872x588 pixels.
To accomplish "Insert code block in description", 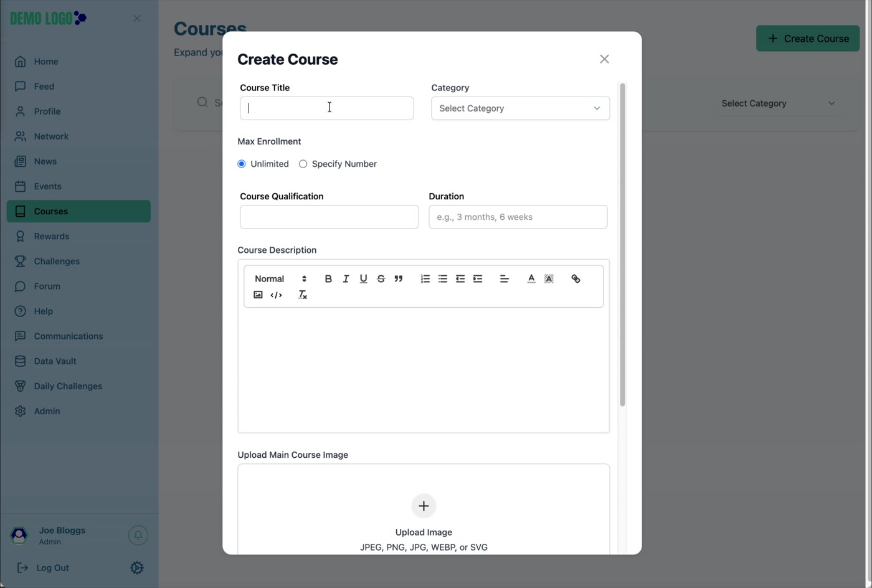I will click(276, 295).
